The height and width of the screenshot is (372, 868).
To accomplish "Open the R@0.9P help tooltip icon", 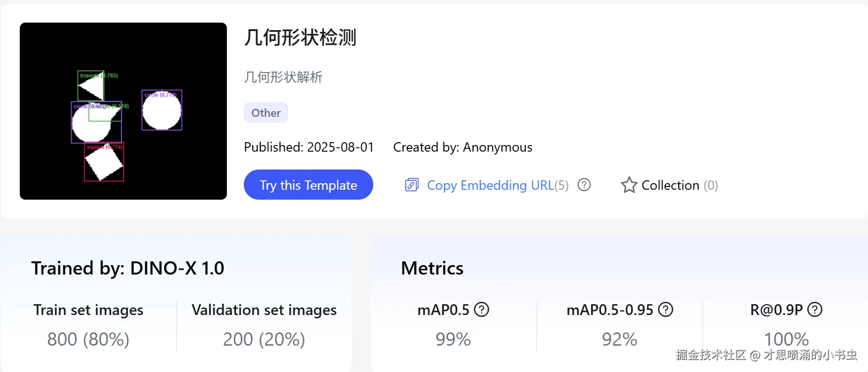I will (815, 309).
